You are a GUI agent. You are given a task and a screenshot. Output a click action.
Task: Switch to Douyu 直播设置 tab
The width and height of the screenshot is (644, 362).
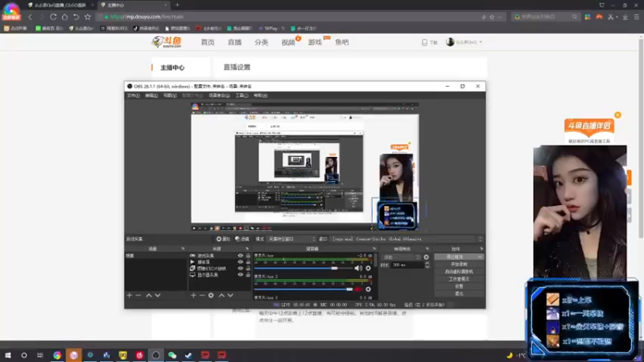coord(237,68)
